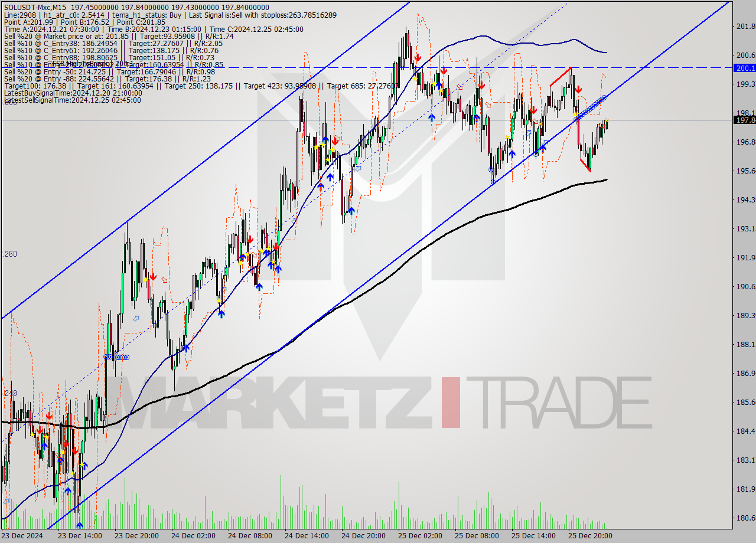Click the 190.6 price axis label

coord(745,286)
